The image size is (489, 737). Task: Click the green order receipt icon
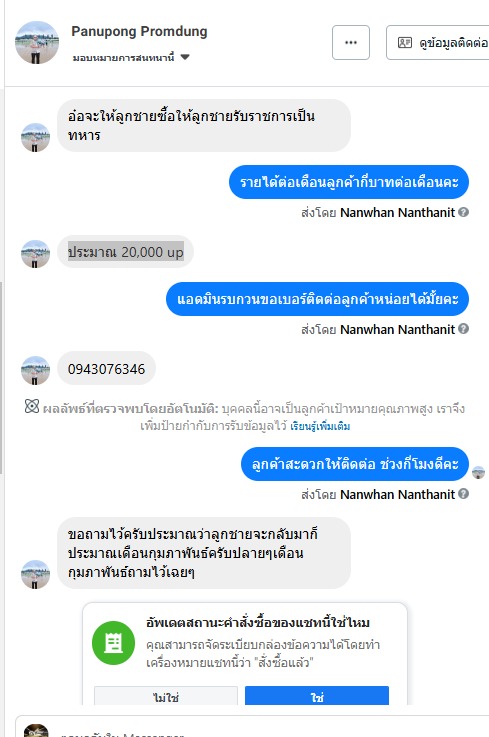pos(113,643)
